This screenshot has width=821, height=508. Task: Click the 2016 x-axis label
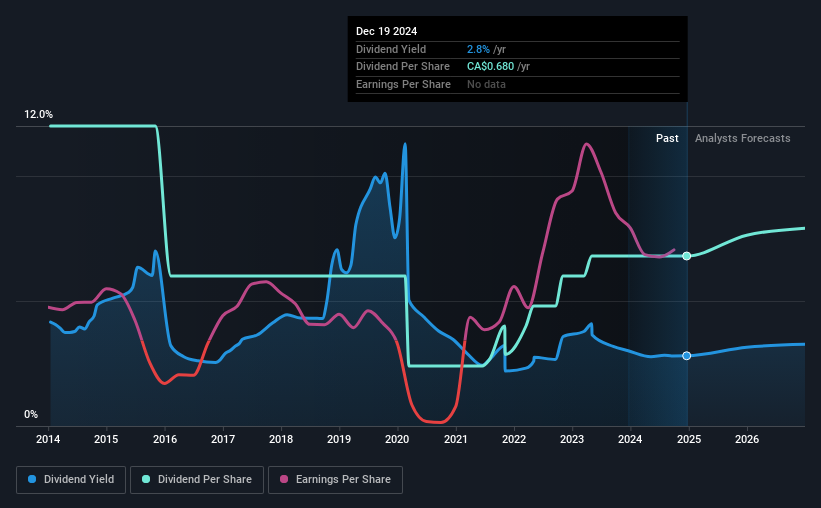[165, 439]
